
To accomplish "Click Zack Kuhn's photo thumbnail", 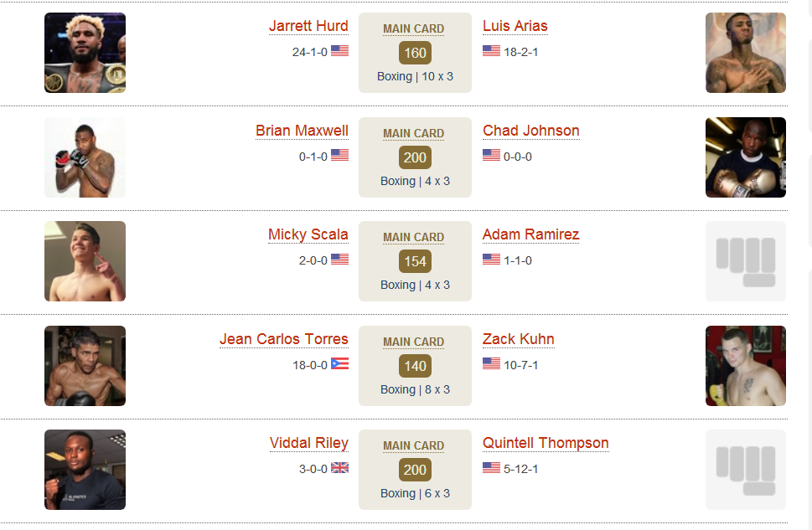I will coord(746,366).
